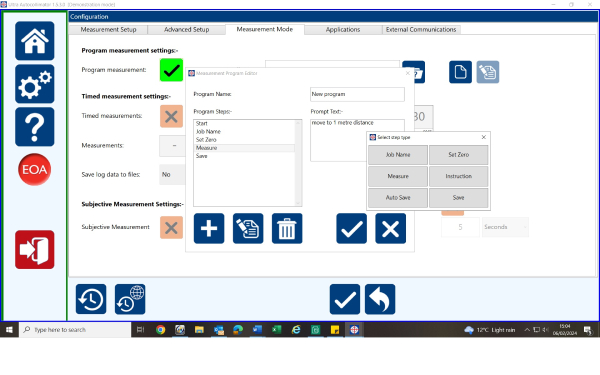Click the restore defaults clock icon
Image resolution: width=600 pixels, height=375 pixels.
pyautogui.click(x=91, y=299)
